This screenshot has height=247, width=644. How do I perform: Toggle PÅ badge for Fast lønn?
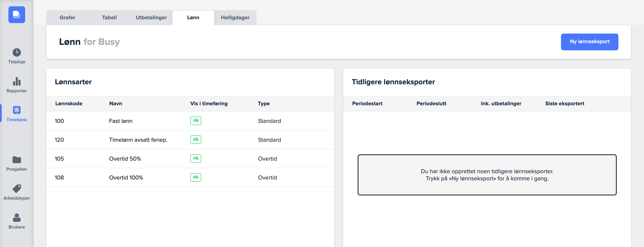[196, 121]
